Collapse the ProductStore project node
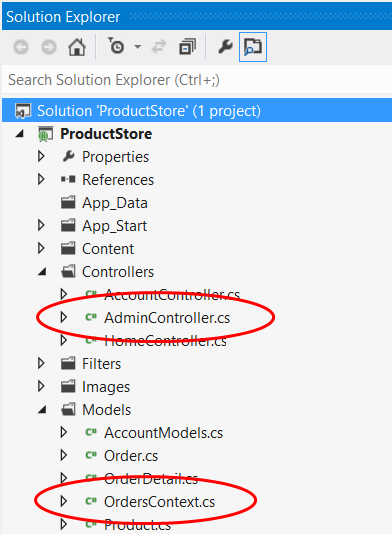The height and width of the screenshot is (534, 392). pos(20,134)
